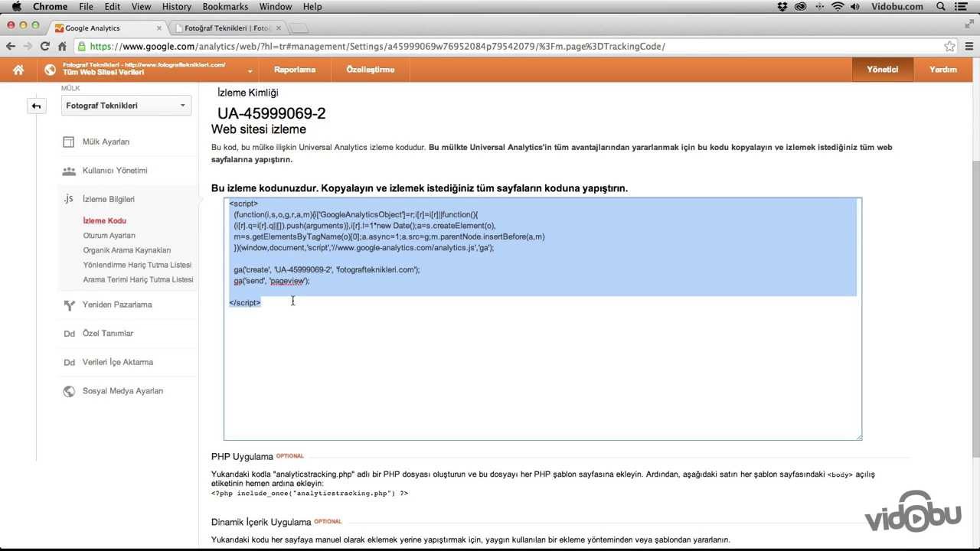Click the Kullanıcı Yönetimi people icon
Image resolution: width=980 pixels, height=551 pixels.
69,171
